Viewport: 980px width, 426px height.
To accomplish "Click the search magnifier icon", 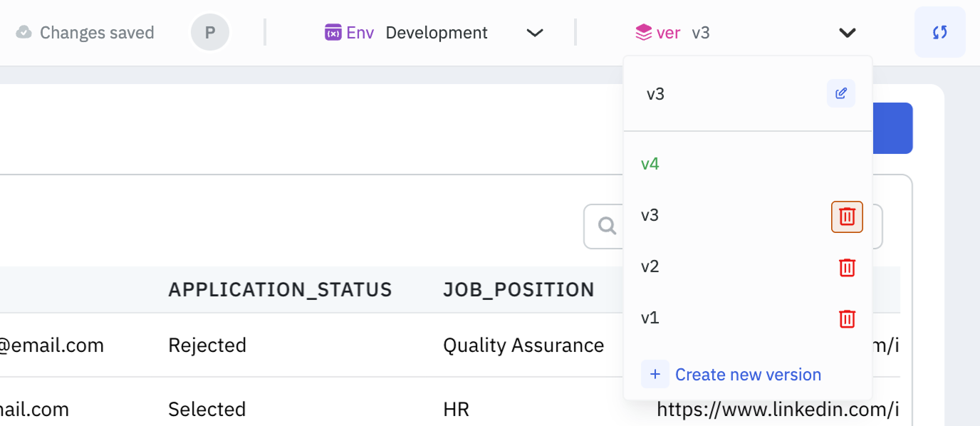I will 607,226.
